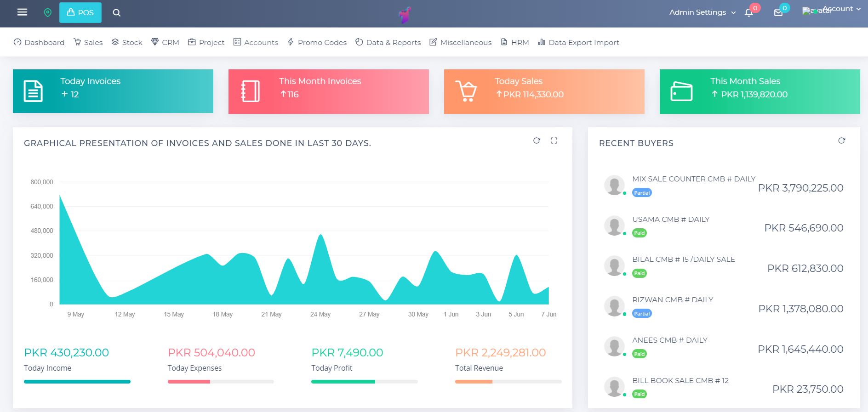The width and height of the screenshot is (868, 412).
Task: Click the Today Expenses progress bar
Action: (x=221, y=382)
